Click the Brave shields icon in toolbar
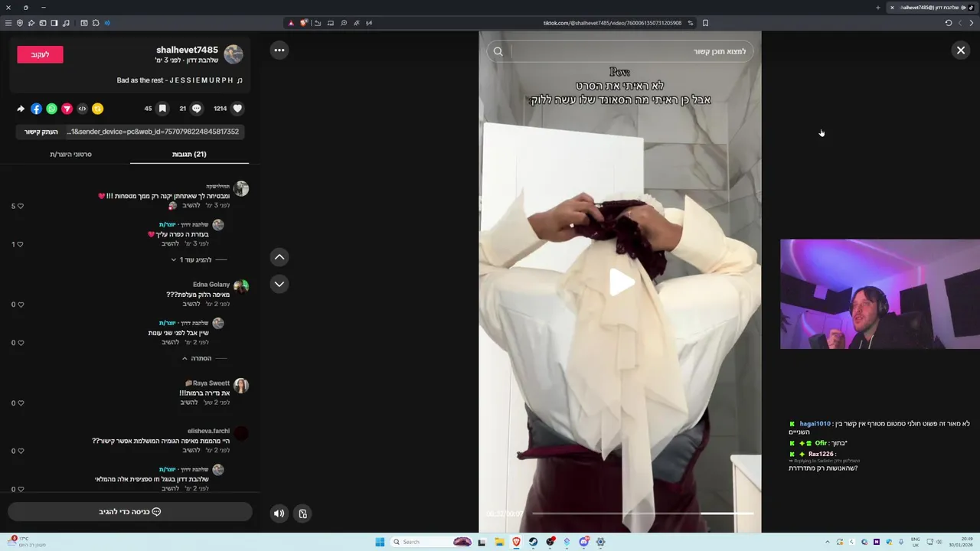 (20, 23)
